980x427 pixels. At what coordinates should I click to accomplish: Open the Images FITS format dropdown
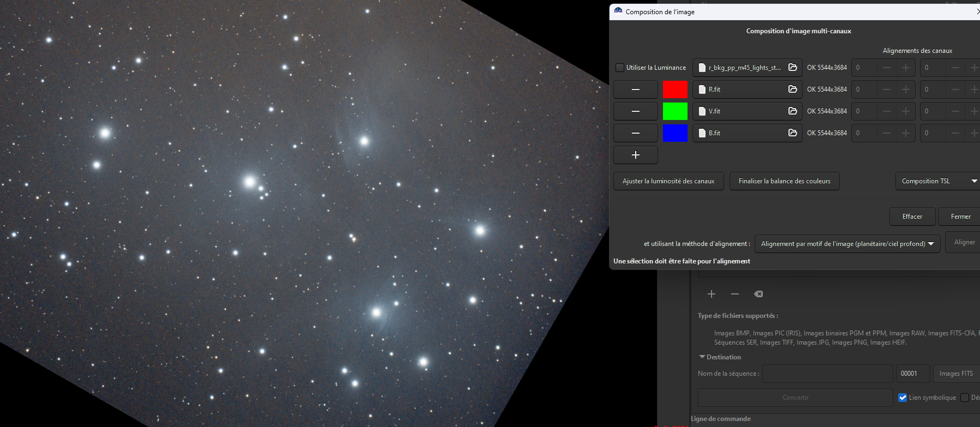(957, 374)
